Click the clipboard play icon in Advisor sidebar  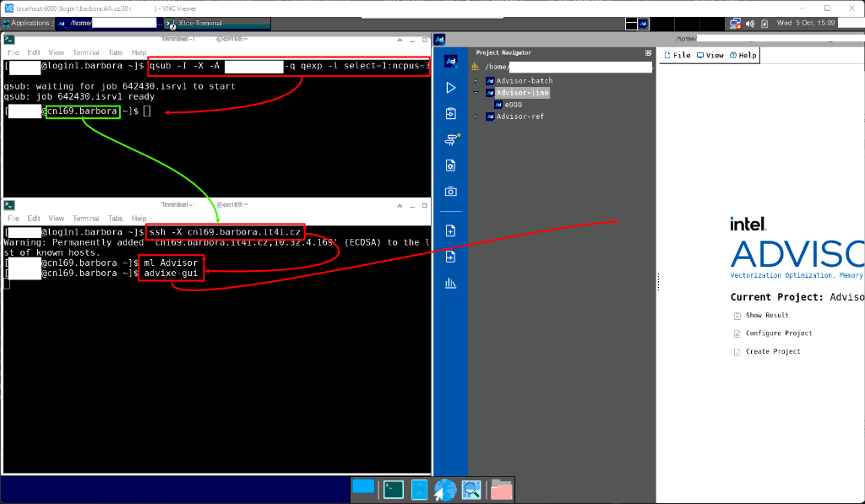(450, 114)
